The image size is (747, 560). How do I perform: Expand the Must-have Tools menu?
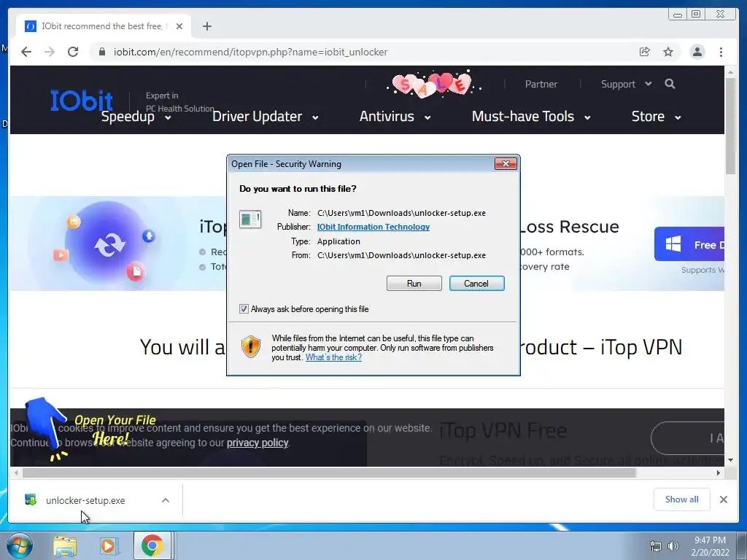pos(531,117)
